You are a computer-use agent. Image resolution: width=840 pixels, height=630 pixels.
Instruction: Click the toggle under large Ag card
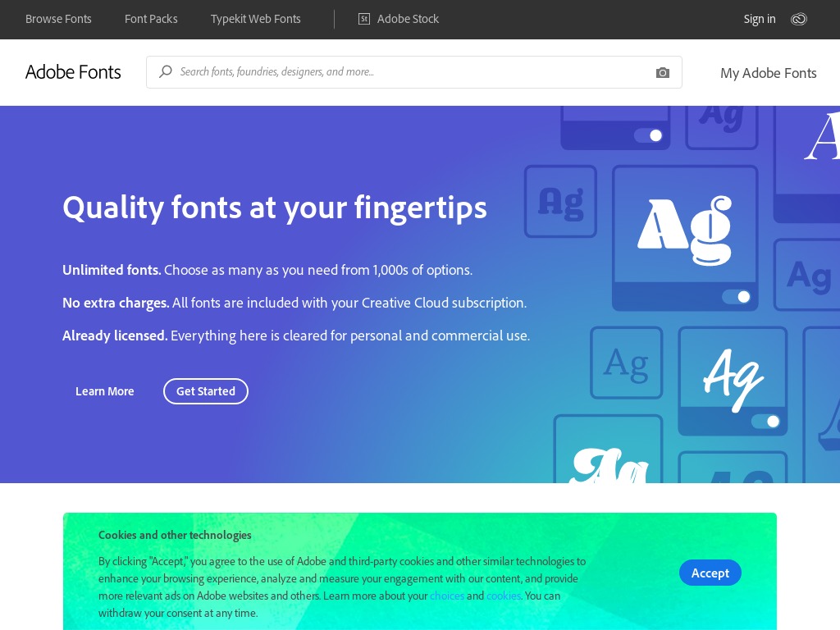[x=736, y=296]
